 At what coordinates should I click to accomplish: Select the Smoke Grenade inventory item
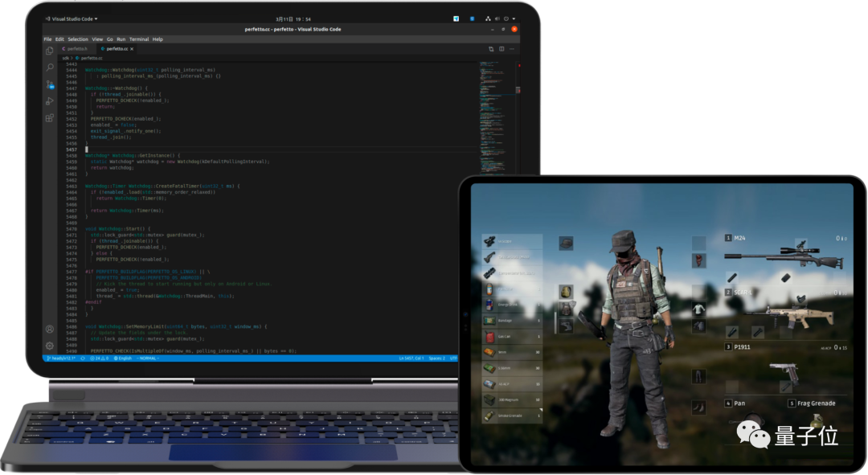pyautogui.click(x=512, y=416)
